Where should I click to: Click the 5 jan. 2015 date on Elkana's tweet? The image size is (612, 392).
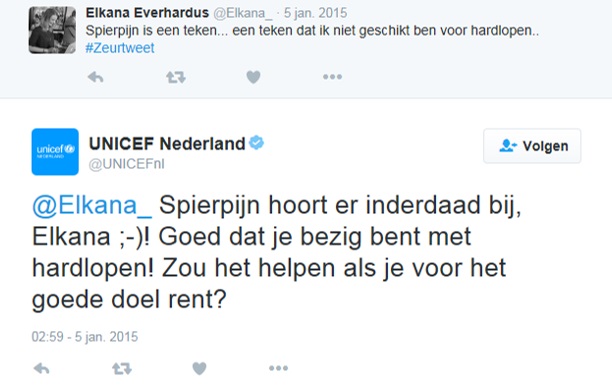[x=315, y=13]
